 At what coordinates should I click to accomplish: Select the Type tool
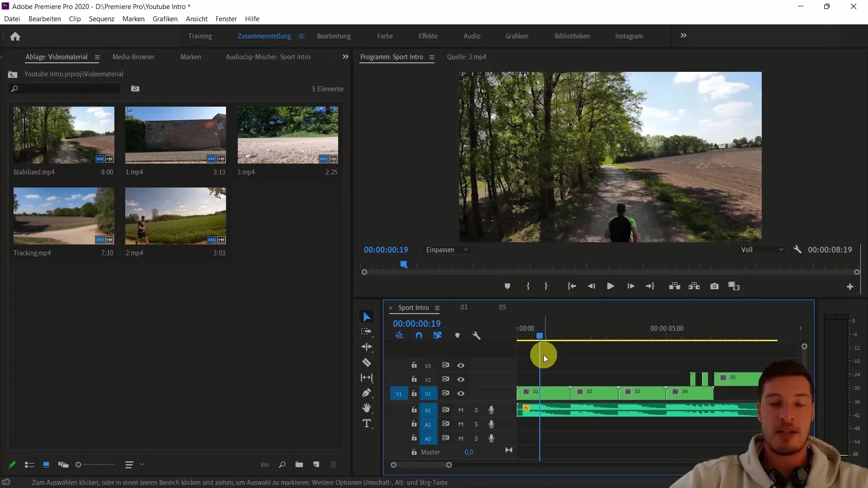(x=367, y=423)
